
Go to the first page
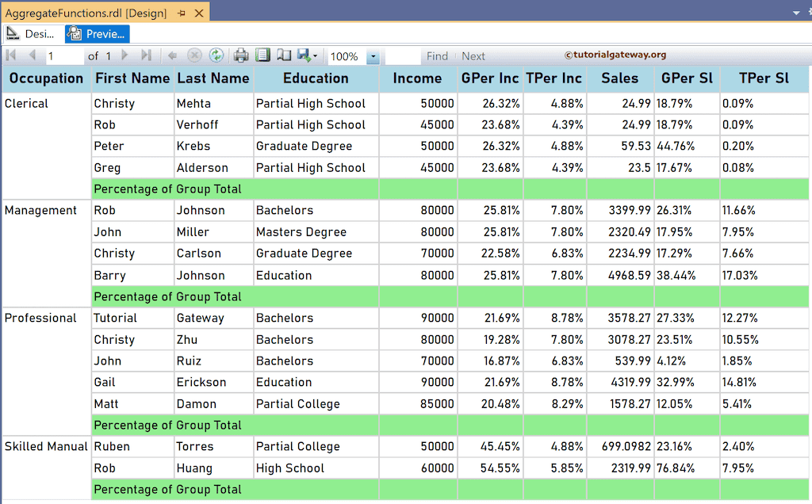coord(10,55)
